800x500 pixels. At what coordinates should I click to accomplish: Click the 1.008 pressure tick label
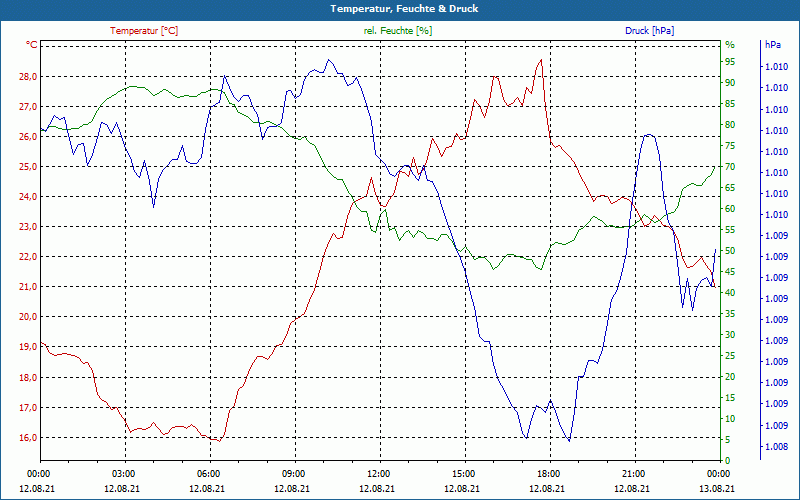click(x=776, y=447)
